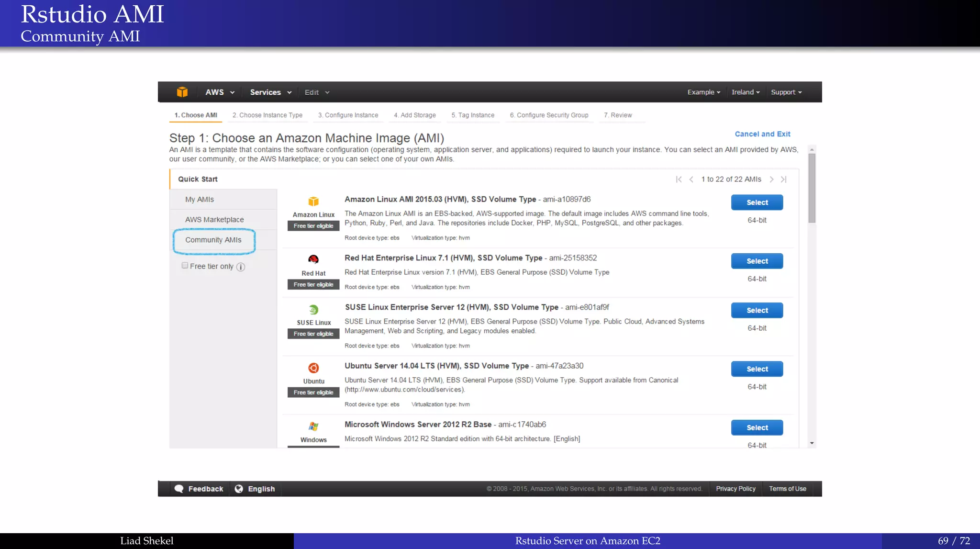Select Microsoft Windows Server 2012 R2 Base
Screen dimensions: 980x549
tap(757, 428)
